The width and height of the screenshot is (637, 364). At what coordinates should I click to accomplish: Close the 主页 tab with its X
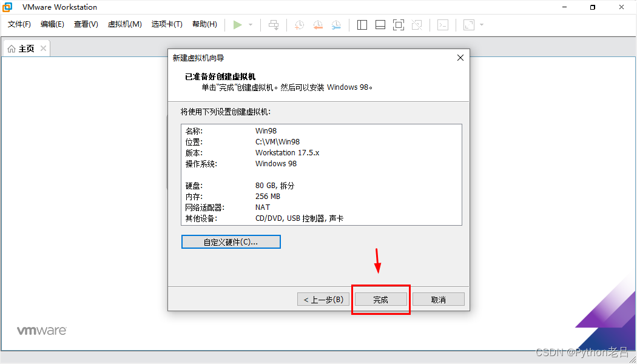pos(43,49)
